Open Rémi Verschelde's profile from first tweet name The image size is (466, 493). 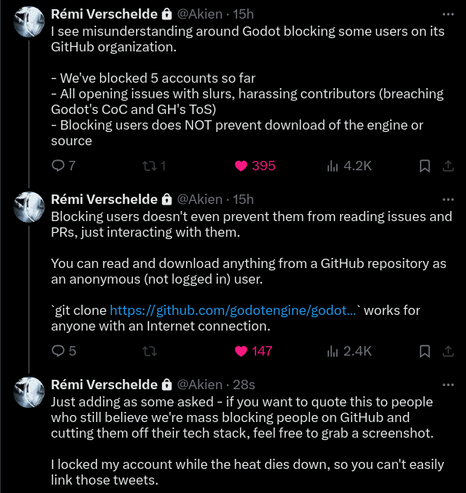point(104,14)
